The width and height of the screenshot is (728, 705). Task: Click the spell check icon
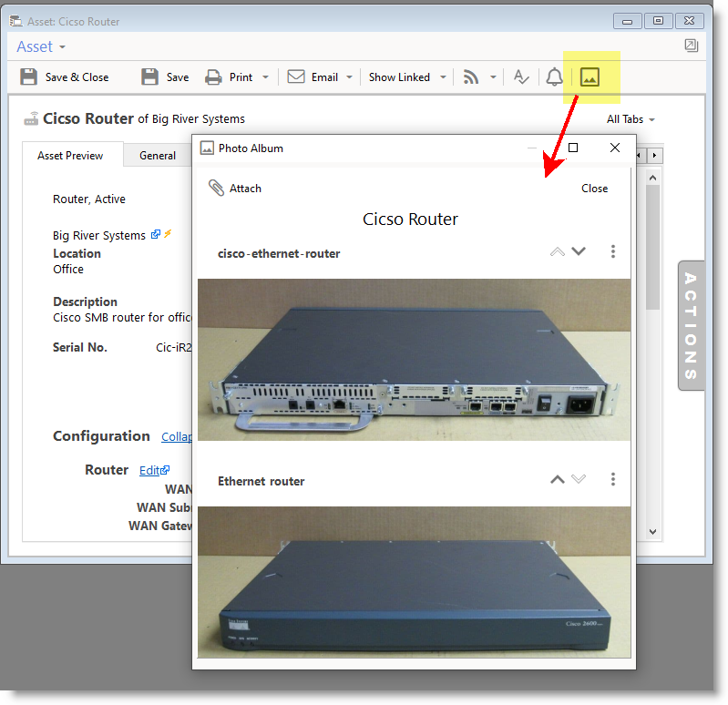[x=521, y=77]
